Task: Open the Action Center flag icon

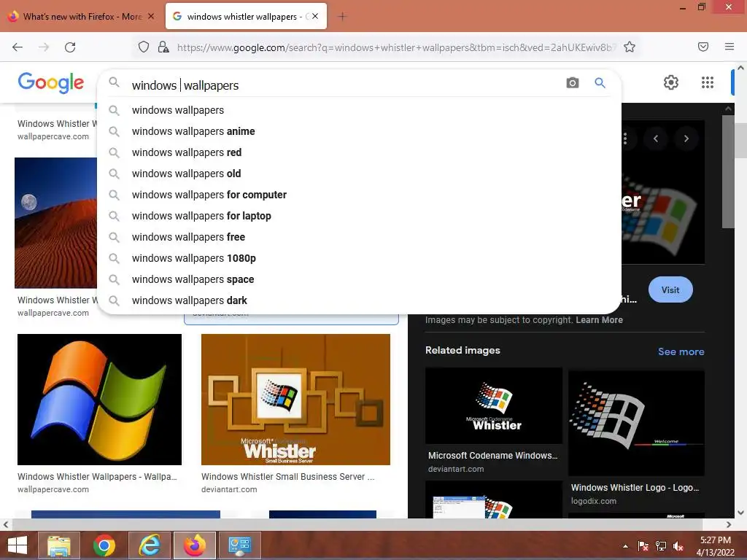Action: coord(643,546)
